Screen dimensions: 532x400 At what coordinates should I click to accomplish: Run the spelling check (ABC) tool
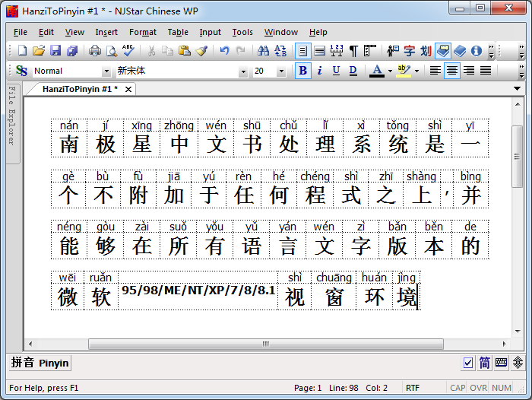point(128,51)
